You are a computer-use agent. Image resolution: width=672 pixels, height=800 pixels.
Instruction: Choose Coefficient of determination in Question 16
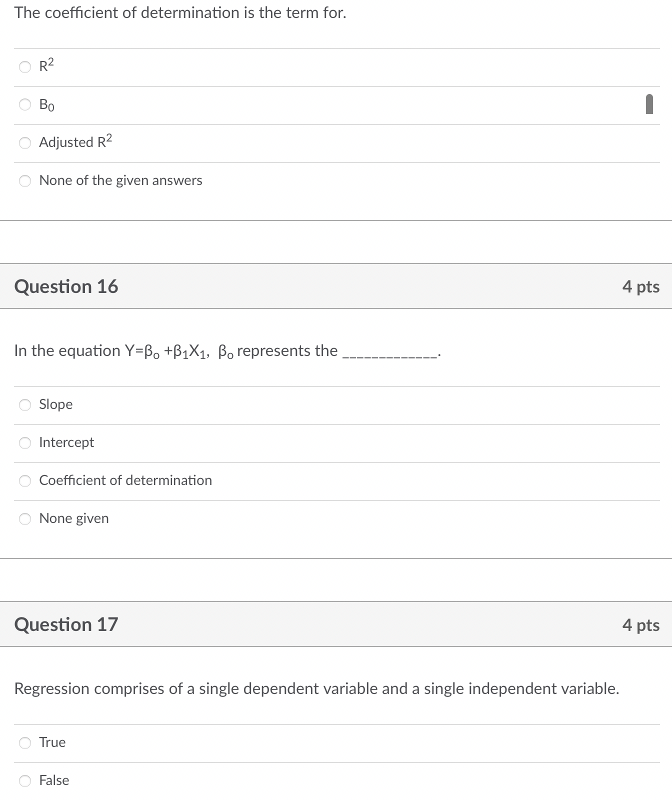pyautogui.click(x=24, y=481)
